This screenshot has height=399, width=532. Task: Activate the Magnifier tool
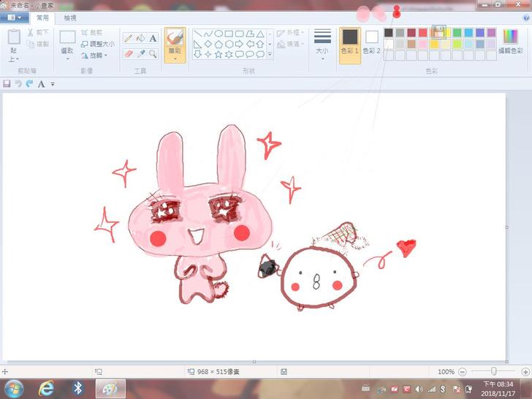tap(153, 53)
